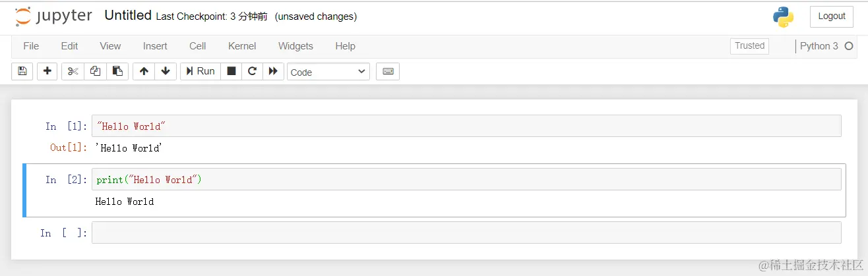Move selected cell up arrow
Viewport: 868px width, 276px height.
click(144, 71)
